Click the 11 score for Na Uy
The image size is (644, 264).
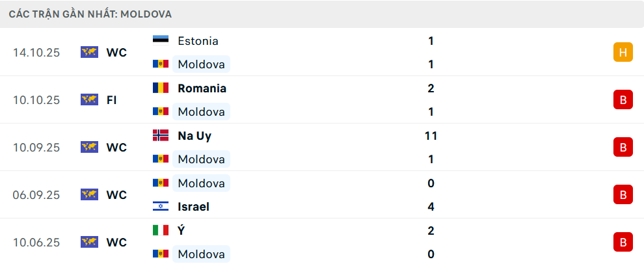pos(431,136)
